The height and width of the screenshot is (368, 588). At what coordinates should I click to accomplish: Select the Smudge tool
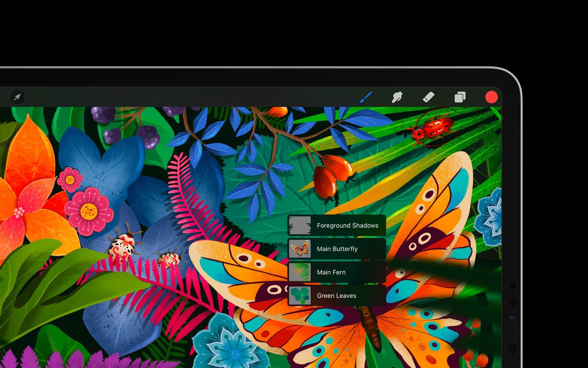(x=397, y=97)
